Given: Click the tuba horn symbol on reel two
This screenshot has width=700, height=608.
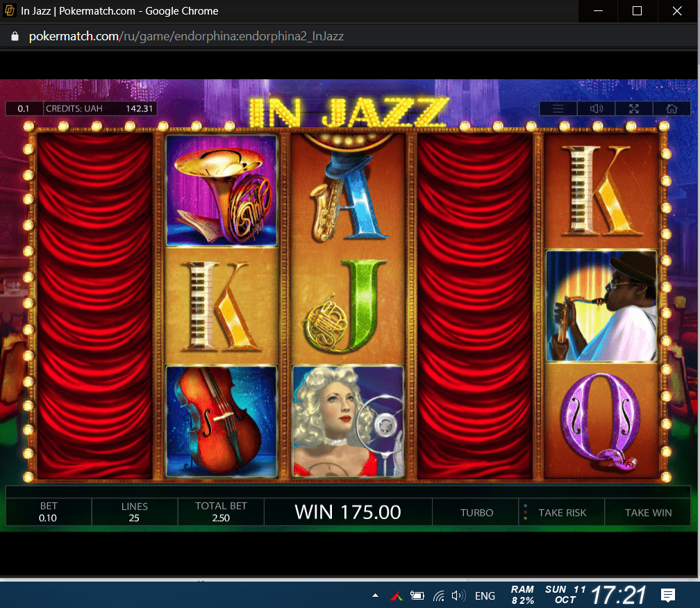Looking at the screenshot, I should pyautogui.click(x=222, y=191).
